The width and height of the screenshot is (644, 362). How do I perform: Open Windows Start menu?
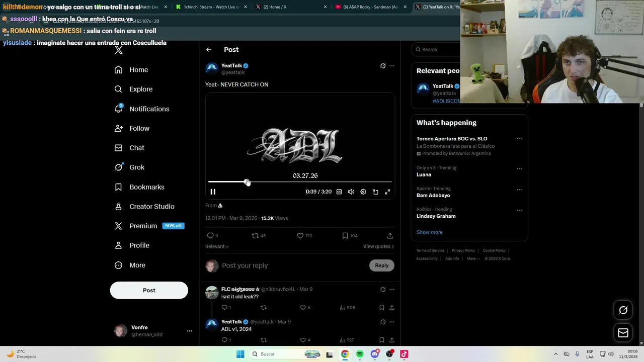(240, 354)
